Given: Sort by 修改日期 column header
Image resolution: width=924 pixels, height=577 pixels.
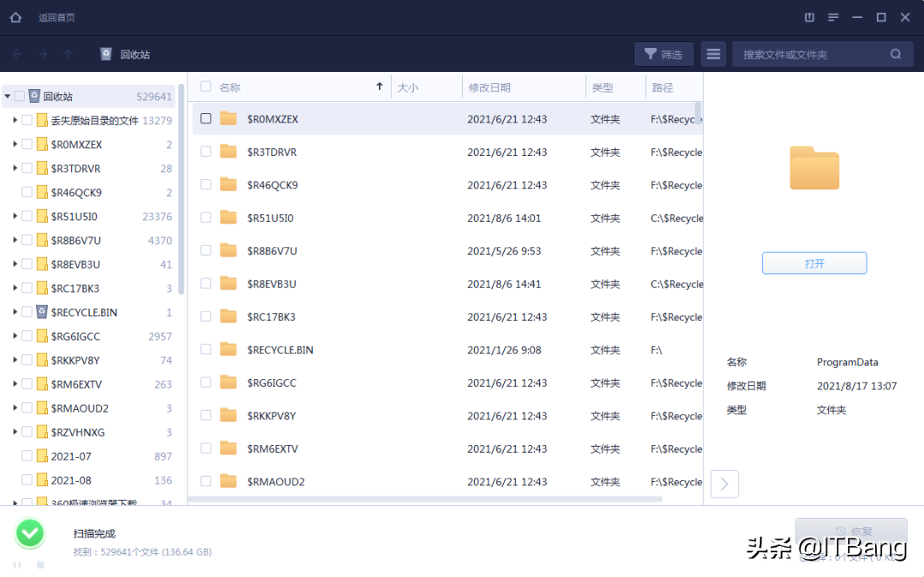Looking at the screenshot, I should [489, 87].
